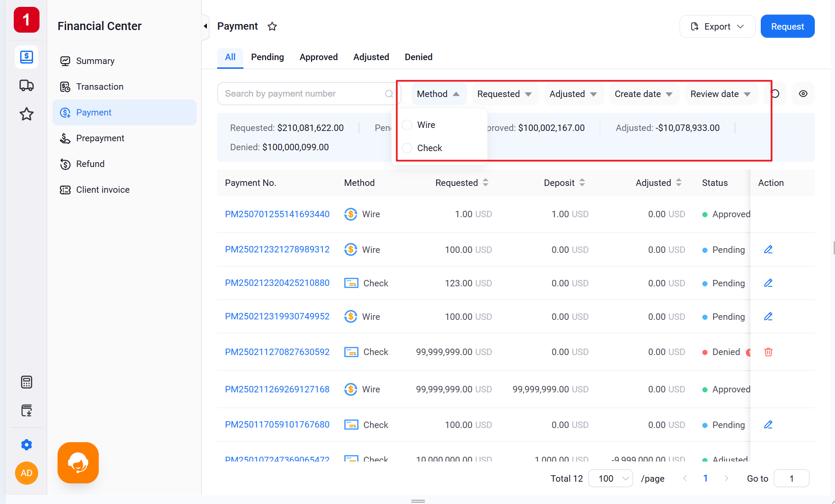Viewport: 835px width, 504px height.
Task: Open payment link PM250211270827630592
Action: click(277, 352)
